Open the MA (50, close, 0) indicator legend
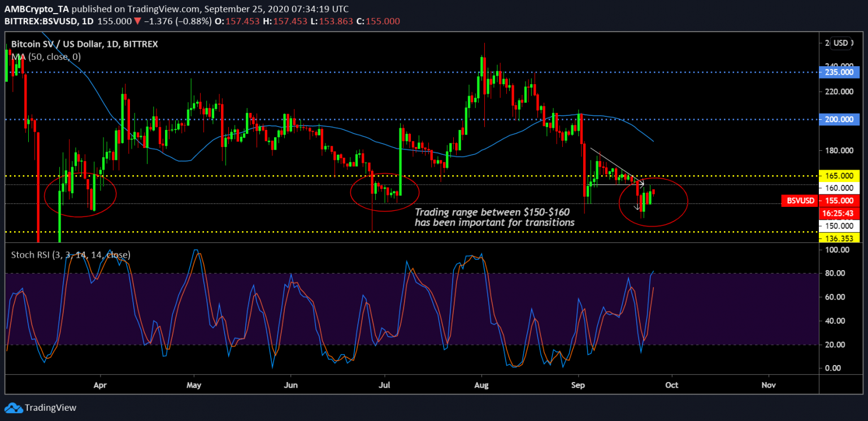This screenshot has height=421, width=868. (46, 57)
